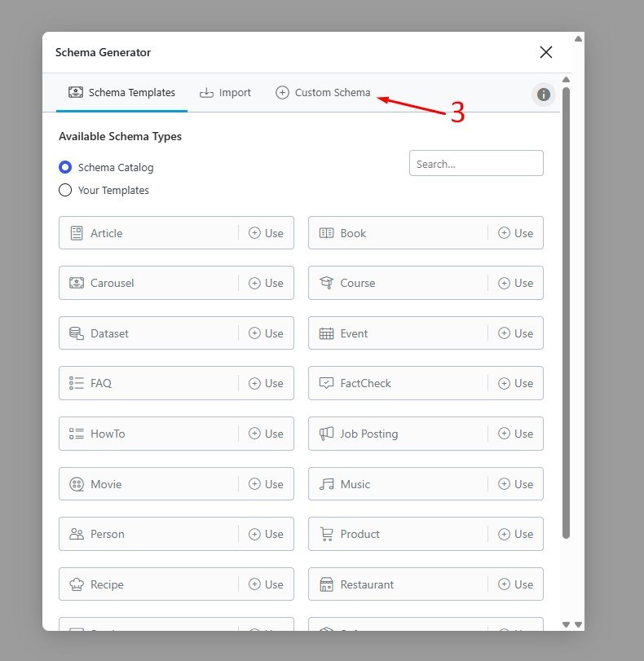Image resolution: width=644 pixels, height=661 pixels.
Task: Click the modal's vertical scrollbar thumb
Action: pyautogui.click(x=566, y=310)
